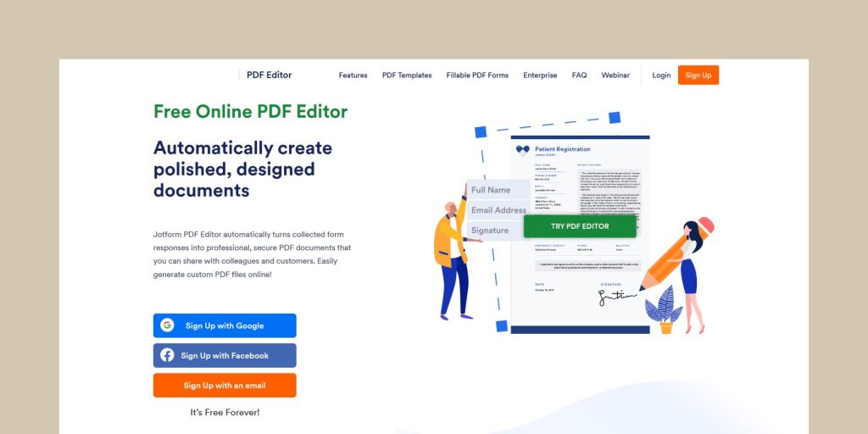Open the FAQ section
The width and height of the screenshot is (868, 434).
(579, 75)
